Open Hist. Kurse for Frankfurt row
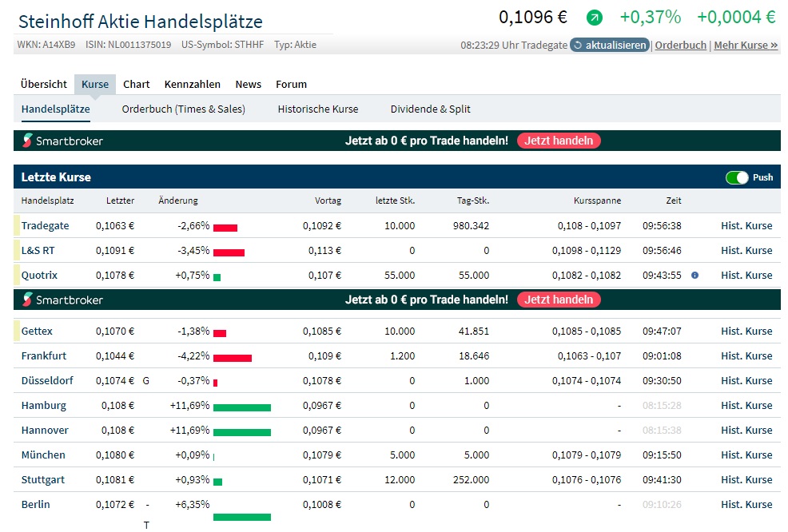Image resolution: width=788 pixels, height=532 pixels. (746, 356)
